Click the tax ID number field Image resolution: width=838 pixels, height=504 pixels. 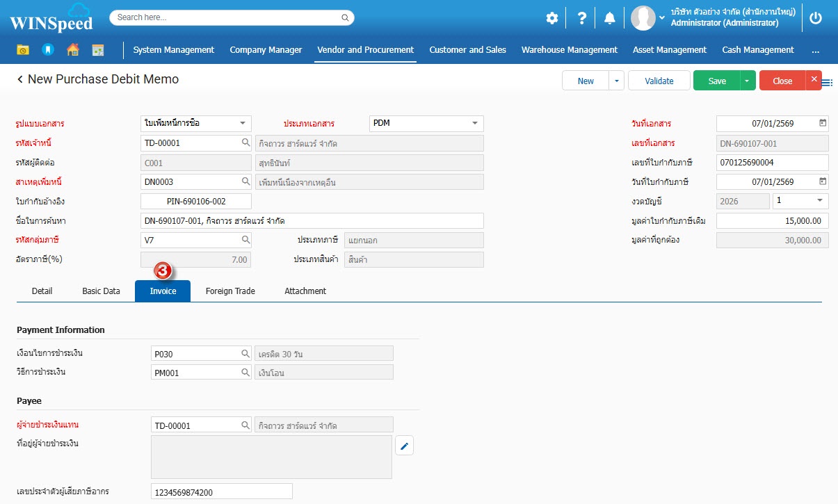(x=221, y=492)
